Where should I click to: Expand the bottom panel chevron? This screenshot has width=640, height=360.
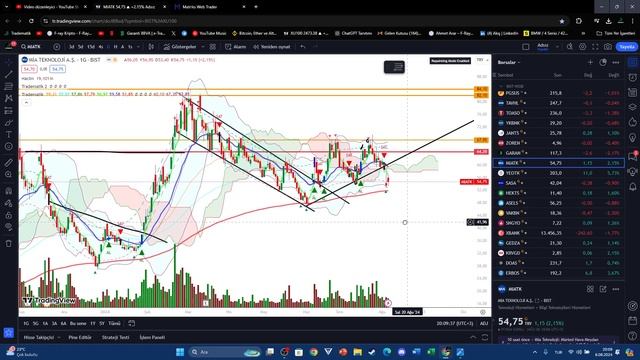coord(473,338)
